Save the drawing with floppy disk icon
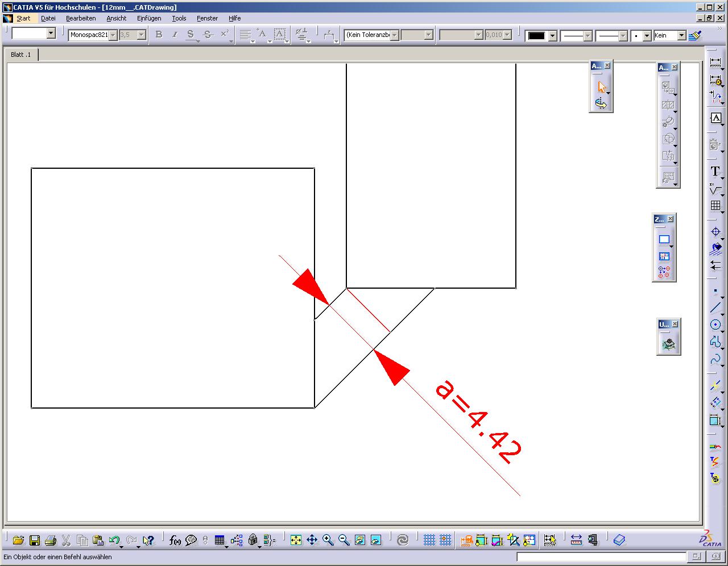This screenshot has width=728, height=566. coord(34,540)
